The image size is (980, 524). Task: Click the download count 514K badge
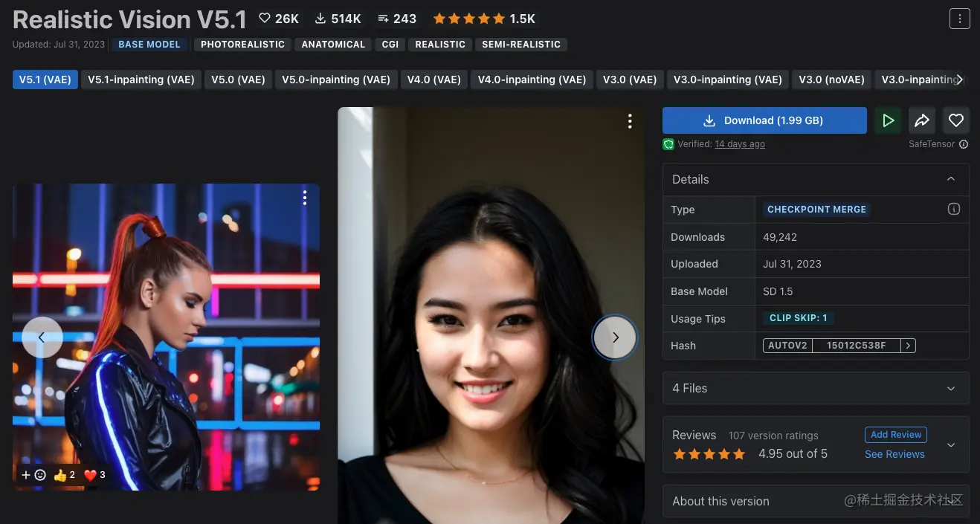(338, 19)
